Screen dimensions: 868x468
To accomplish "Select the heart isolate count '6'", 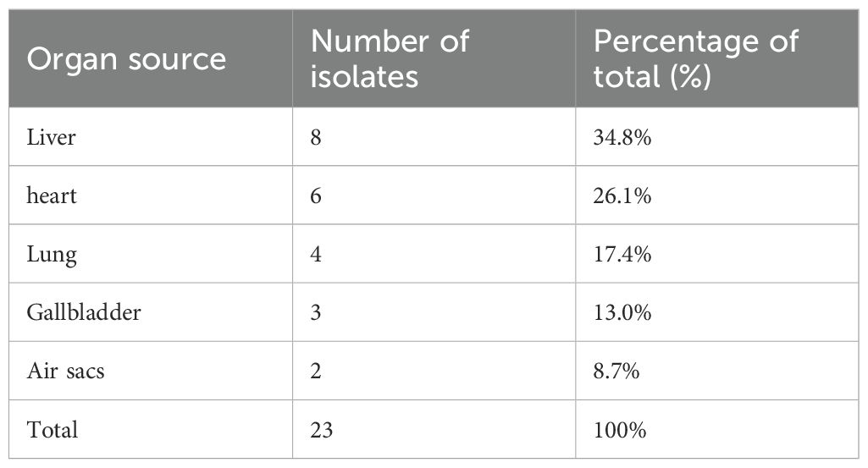I will click(317, 195).
